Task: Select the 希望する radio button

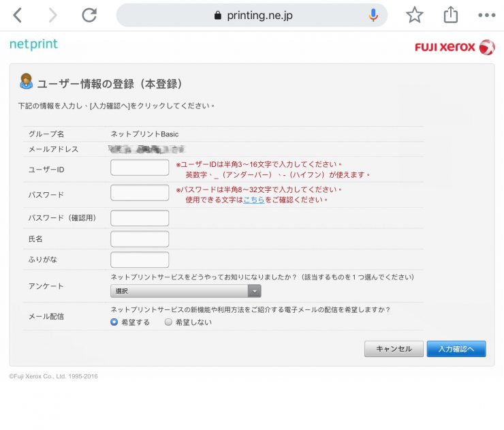Action: (114, 322)
